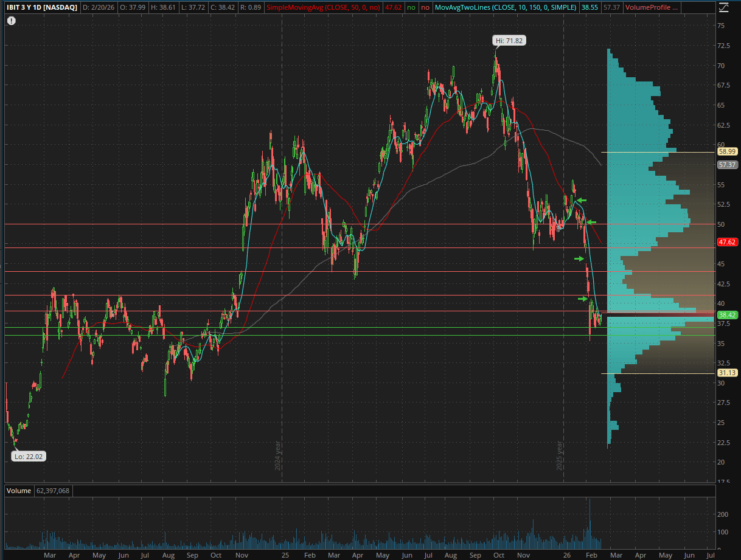Click the Volume subgraph label
741x560 pixels.
[18, 490]
